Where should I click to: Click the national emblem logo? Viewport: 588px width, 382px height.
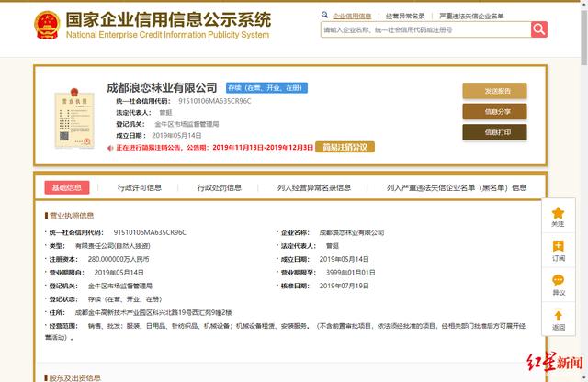[47, 25]
